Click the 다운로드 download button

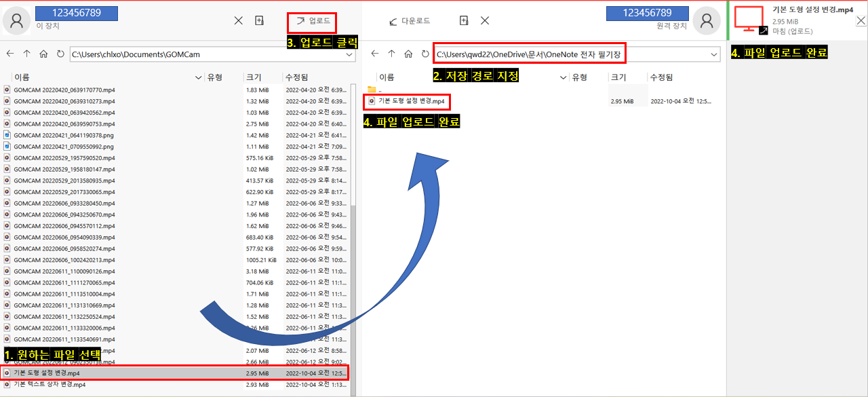point(410,21)
